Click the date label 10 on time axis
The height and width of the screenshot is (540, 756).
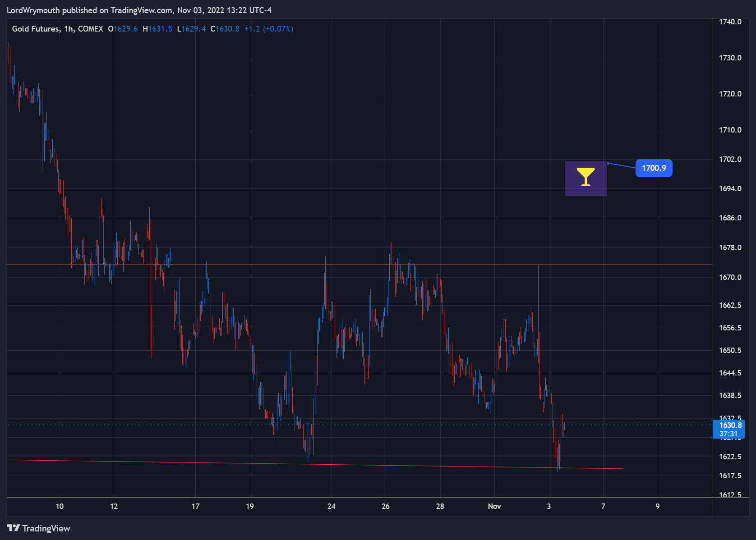click(x=60, y=506)
